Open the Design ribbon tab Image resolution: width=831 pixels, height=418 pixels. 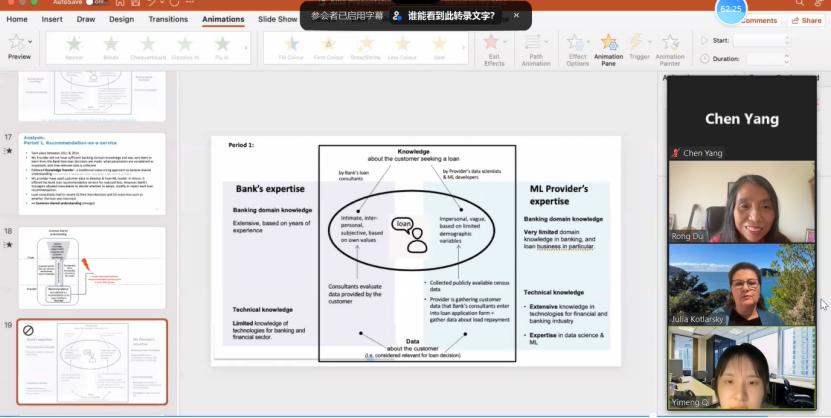click(121, 19)
